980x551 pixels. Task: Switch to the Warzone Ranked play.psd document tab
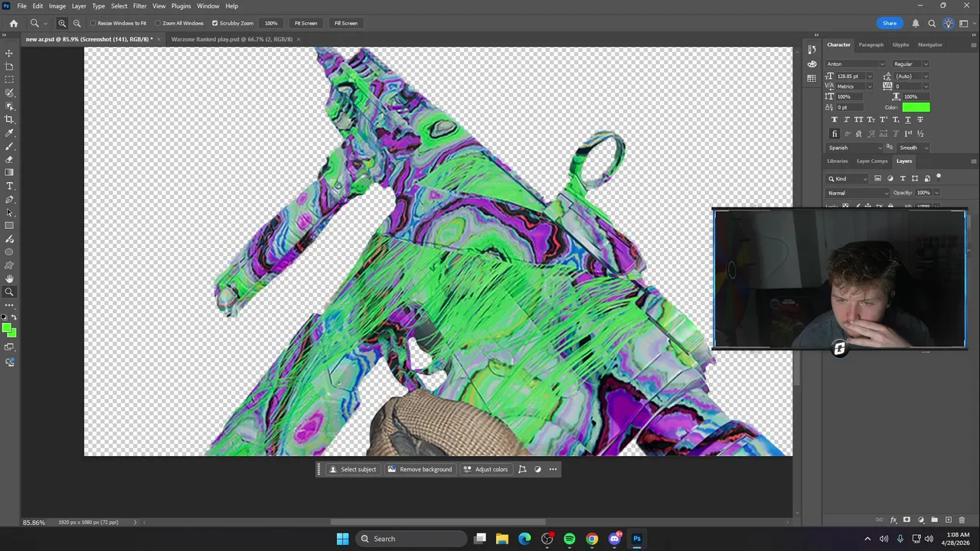coord(232,39)
